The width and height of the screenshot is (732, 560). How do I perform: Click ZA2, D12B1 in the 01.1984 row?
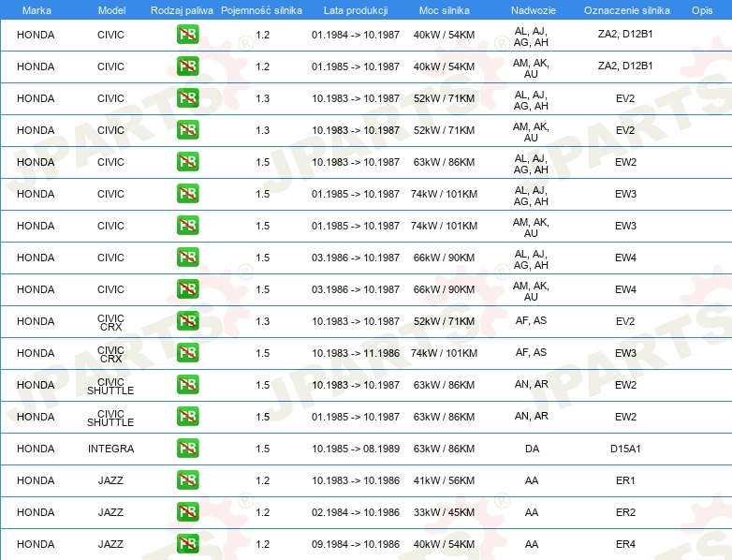[x=625, y=34]
